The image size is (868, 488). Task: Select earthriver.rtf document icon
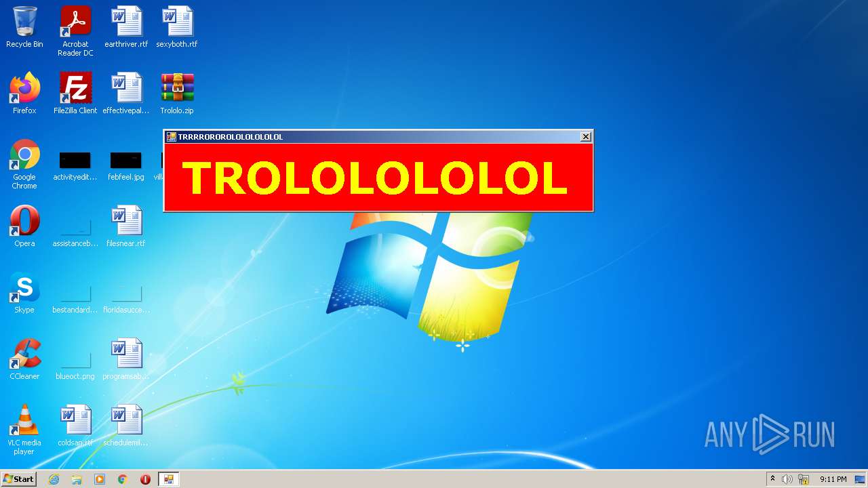126,27
